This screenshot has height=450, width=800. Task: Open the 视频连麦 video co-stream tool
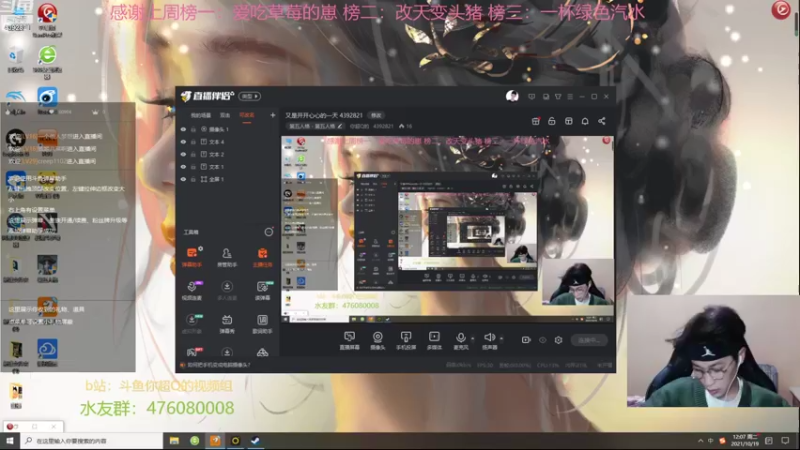192,290
